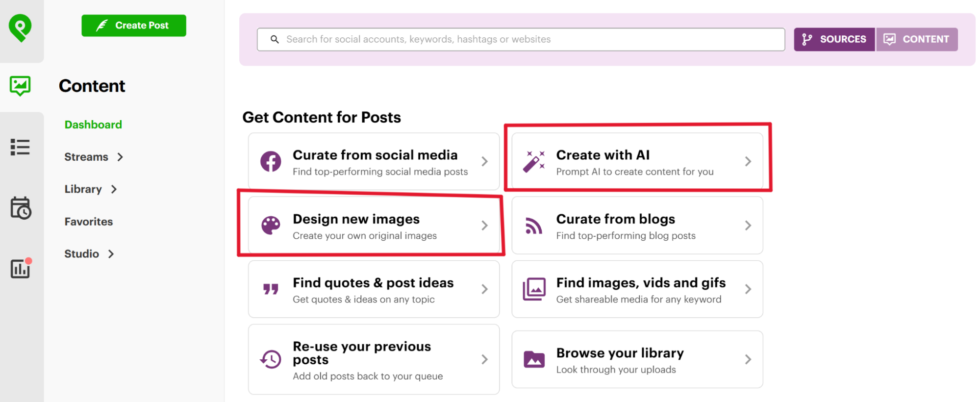Image resolution: width=980 pixels, height=402 pixels.
Task: Select Dashboard in the Content menu
Action: [x=93, y=125]
